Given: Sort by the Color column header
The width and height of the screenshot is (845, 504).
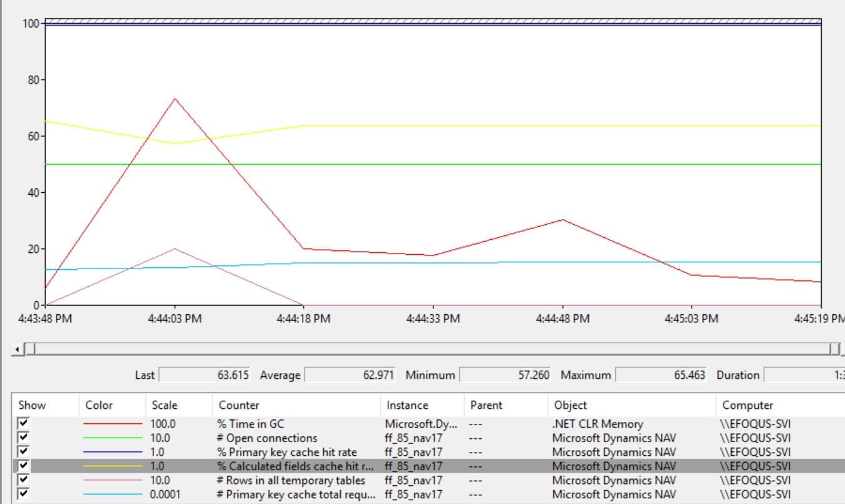Looking at the screenshot, I should point(113,405).
